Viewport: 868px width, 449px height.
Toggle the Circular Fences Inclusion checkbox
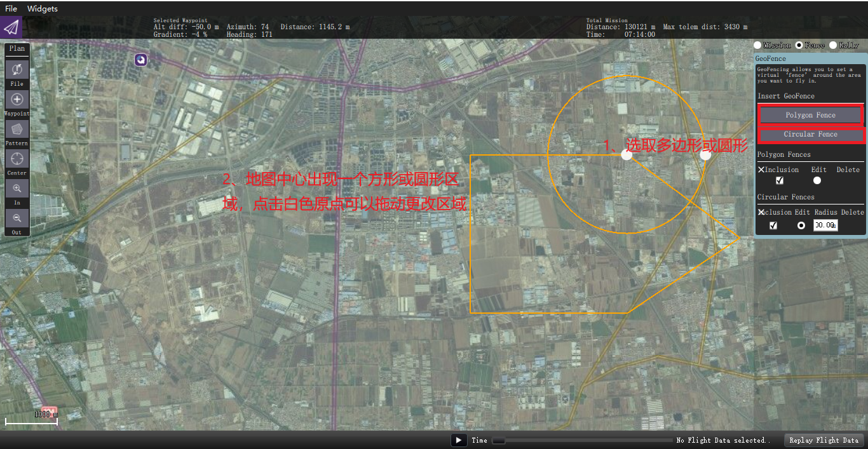click(x=773, y=225)
